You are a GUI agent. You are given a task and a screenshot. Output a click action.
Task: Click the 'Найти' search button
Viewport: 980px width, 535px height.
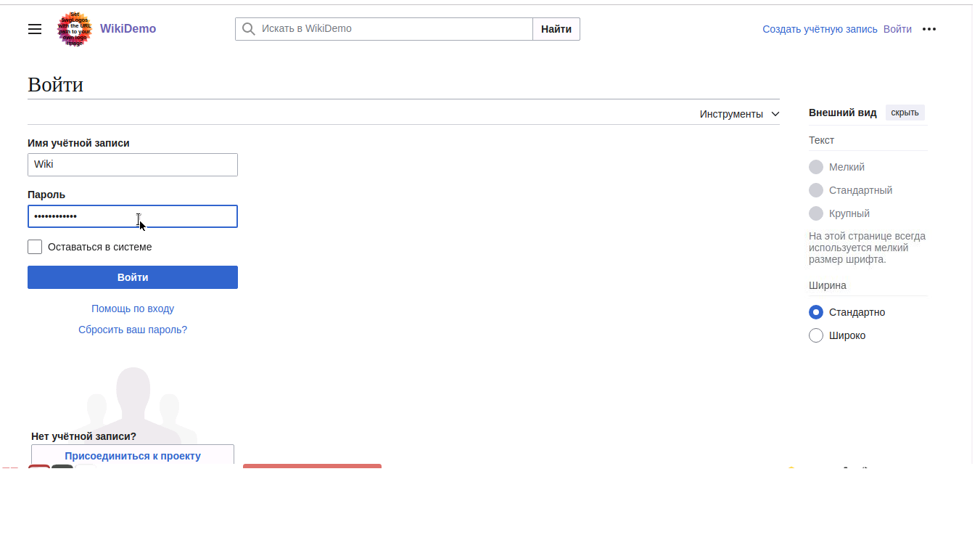[x=556, y=29]
